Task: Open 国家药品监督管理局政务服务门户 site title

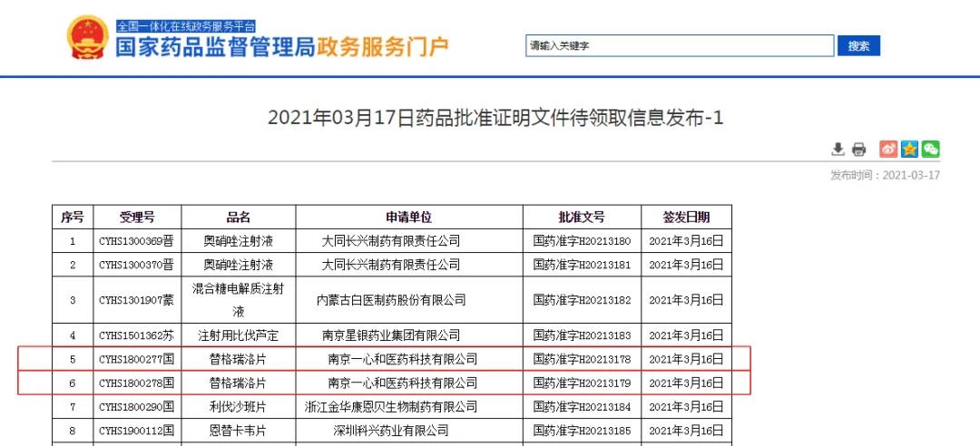Action: coord(281,47)
